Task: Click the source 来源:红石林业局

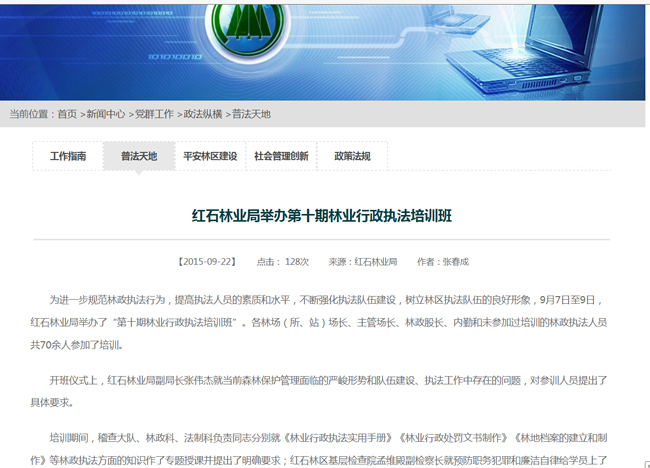Action: [x=361, y=261]
